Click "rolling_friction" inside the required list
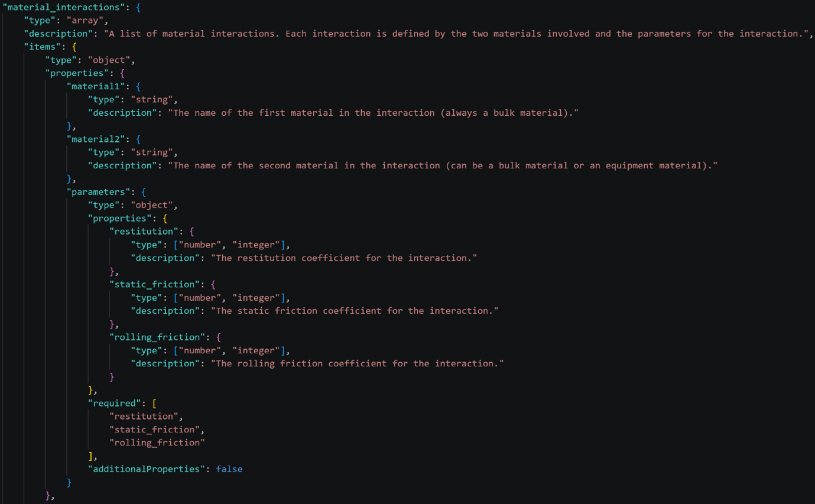Screen dimensions: 815x504 click(x=157, y=443)
